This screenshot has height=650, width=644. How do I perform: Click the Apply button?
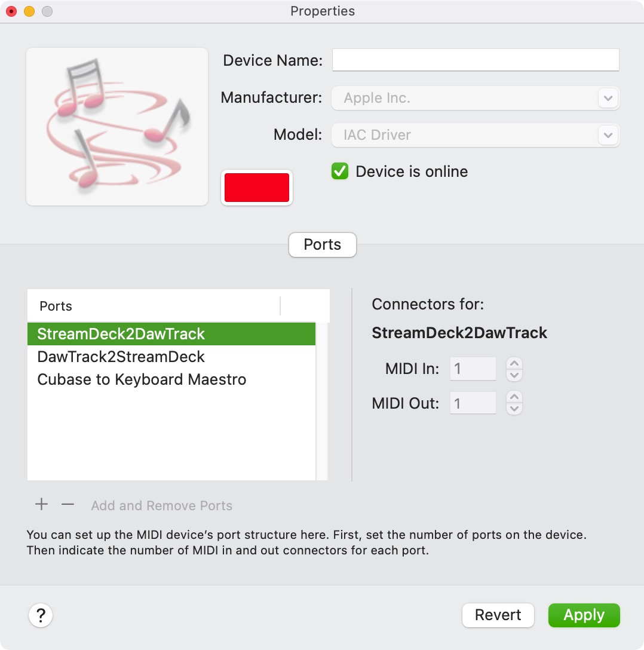(584, 615)
